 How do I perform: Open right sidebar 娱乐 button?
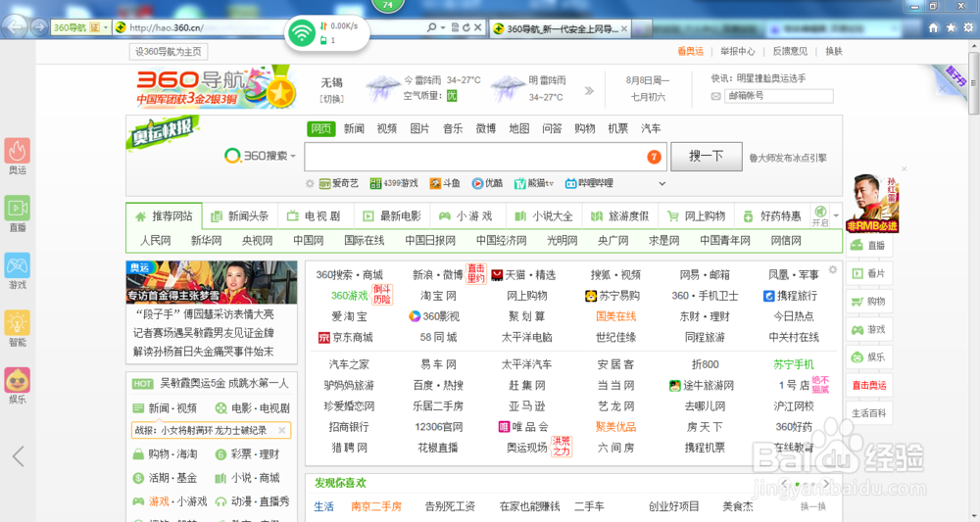tap(868, 357)
